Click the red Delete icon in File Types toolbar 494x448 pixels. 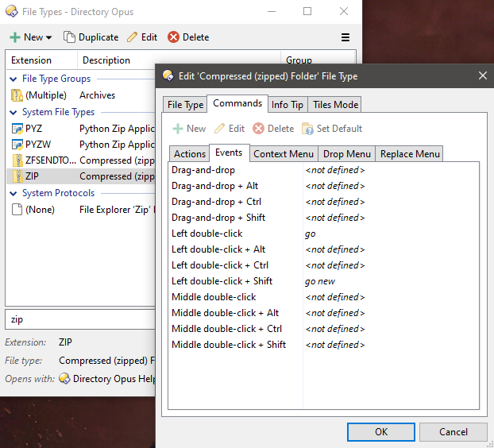[x=173, y=37]
